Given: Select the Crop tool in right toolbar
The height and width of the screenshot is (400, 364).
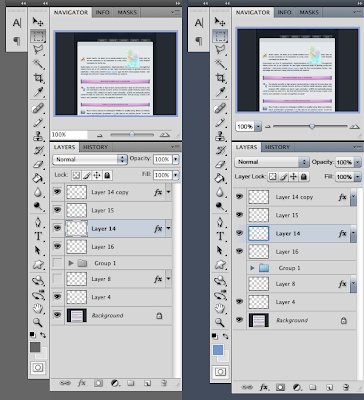Looking at the screenshot, I should (220, 79).
